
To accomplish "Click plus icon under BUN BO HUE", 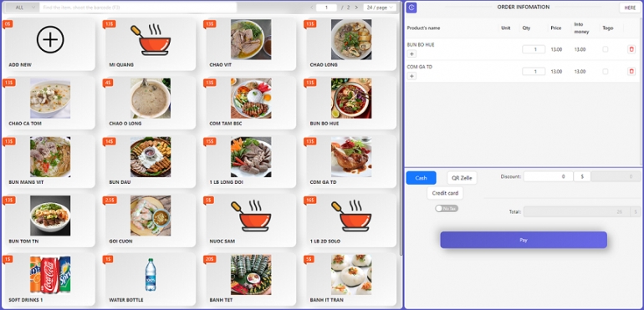I will pyautogui.click(x=412, y=53).
